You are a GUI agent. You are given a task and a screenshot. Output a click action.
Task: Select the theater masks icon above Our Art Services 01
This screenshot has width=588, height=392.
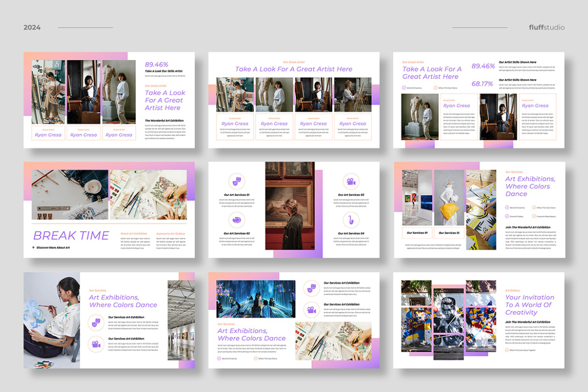[237, 180]
